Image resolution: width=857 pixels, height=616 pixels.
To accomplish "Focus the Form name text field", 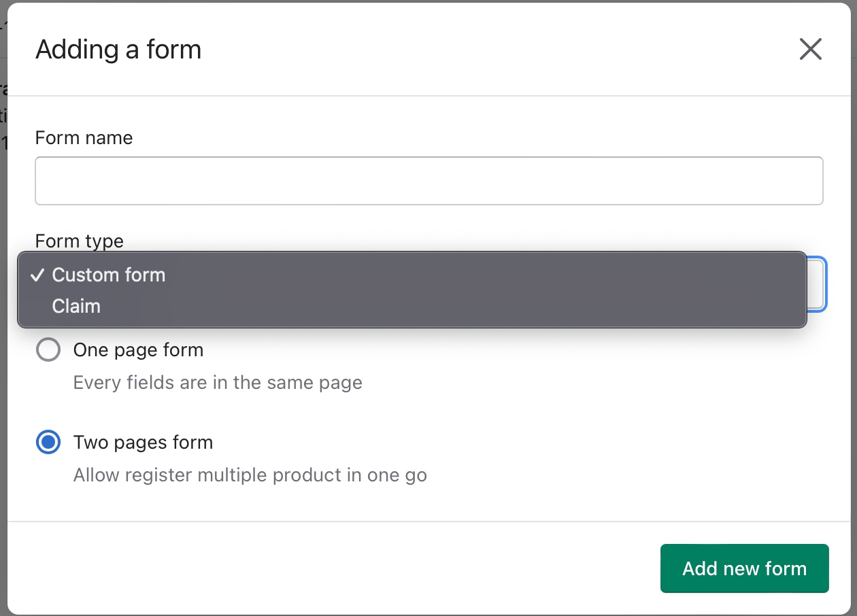I will click(428, 181).
